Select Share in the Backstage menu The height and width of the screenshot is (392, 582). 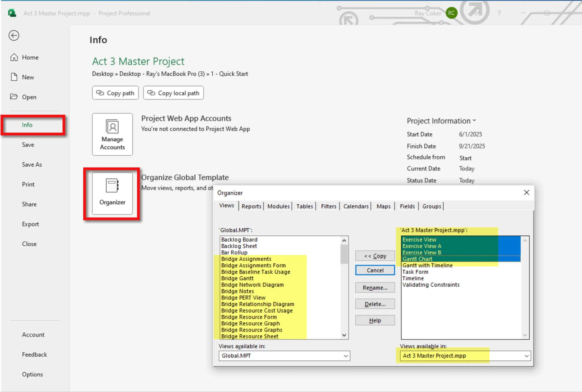click(29, 204)
